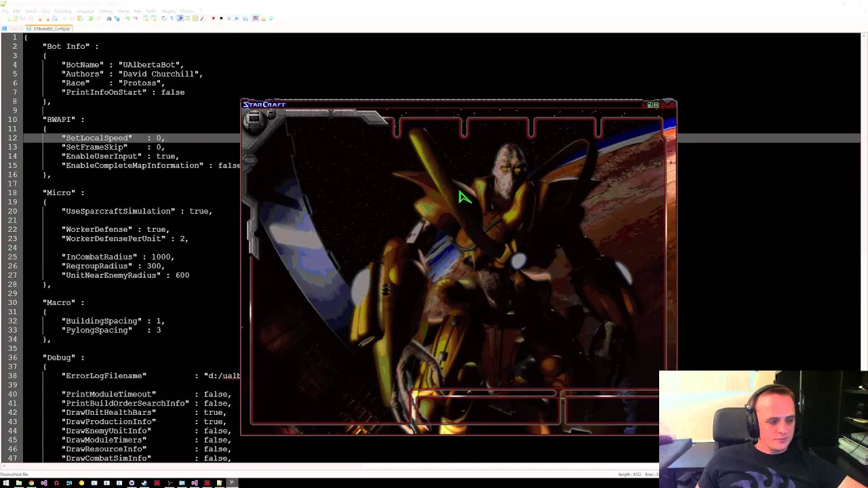Click the "SetFrameSkip" config line
Viewport: 868px width, 488px height.
[113, 147]
